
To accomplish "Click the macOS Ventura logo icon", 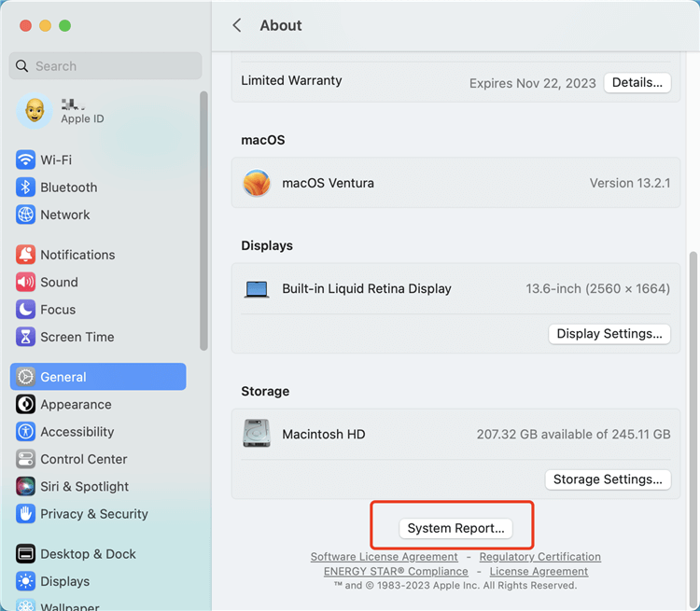I will [x=257, y=183].
